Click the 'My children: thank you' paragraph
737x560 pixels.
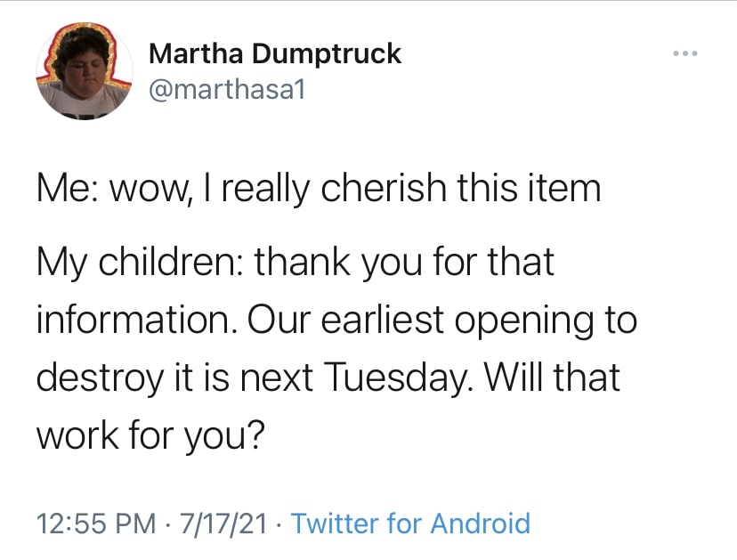coord(337,348)
